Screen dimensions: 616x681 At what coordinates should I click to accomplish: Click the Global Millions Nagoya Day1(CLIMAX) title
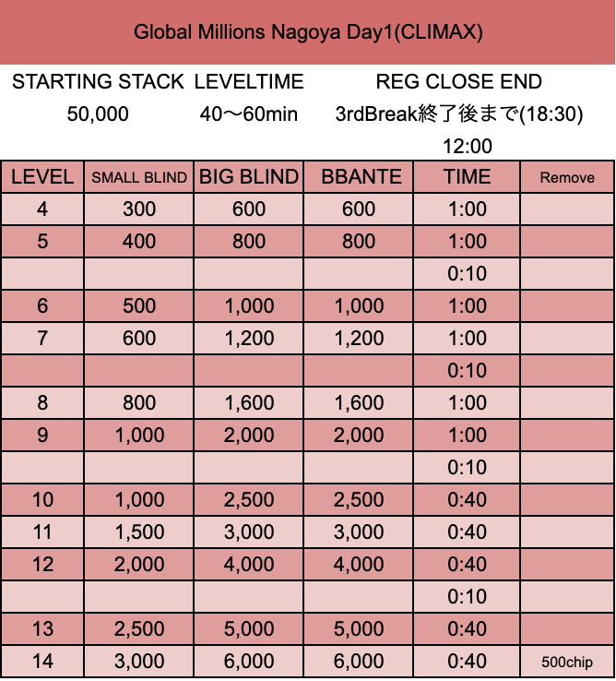point(308,32)
